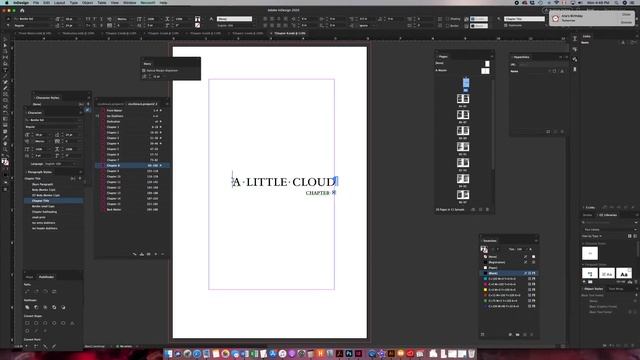Switch CC Libraries to grid view icon

pyautogui.click(x=630, y=236)
